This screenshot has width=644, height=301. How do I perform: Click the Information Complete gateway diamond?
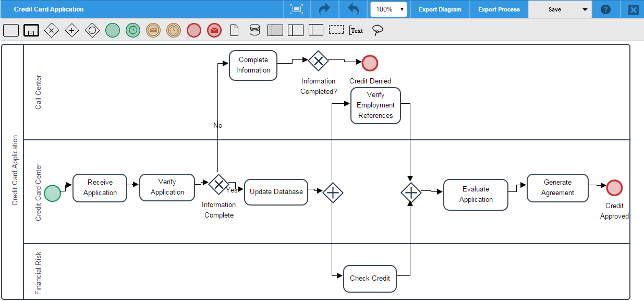(x=218, y=184)
